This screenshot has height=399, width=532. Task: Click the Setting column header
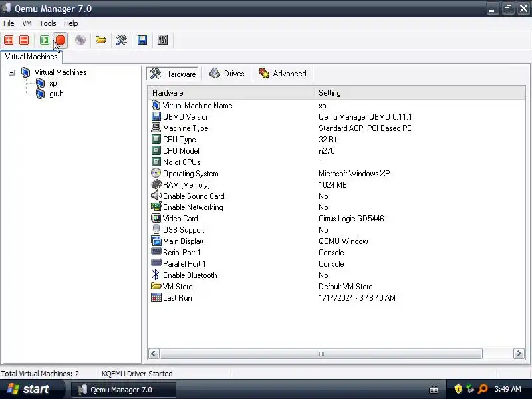pyautogui.click(x=420, y=93)
